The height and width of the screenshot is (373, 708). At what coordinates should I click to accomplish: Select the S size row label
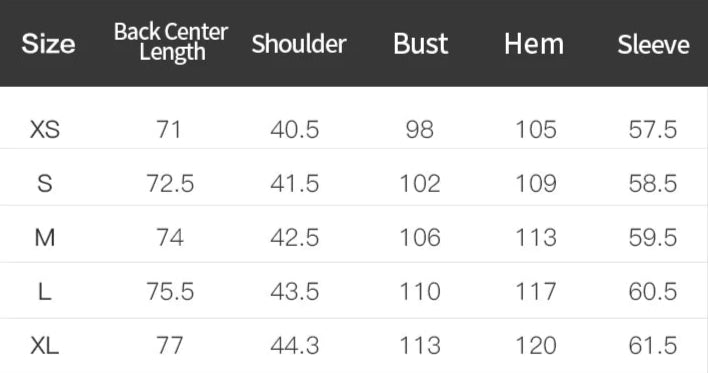pos(45,184)
